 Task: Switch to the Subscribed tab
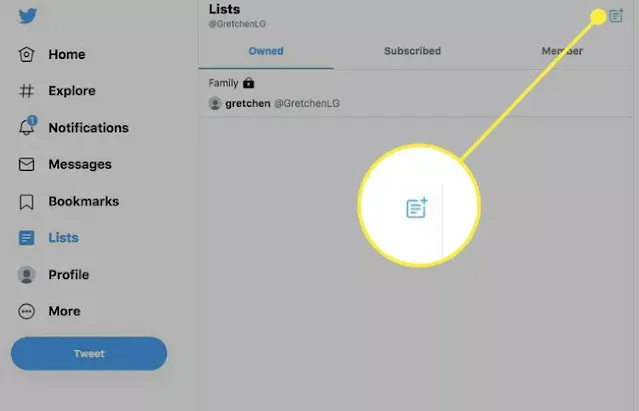point(412,51)
